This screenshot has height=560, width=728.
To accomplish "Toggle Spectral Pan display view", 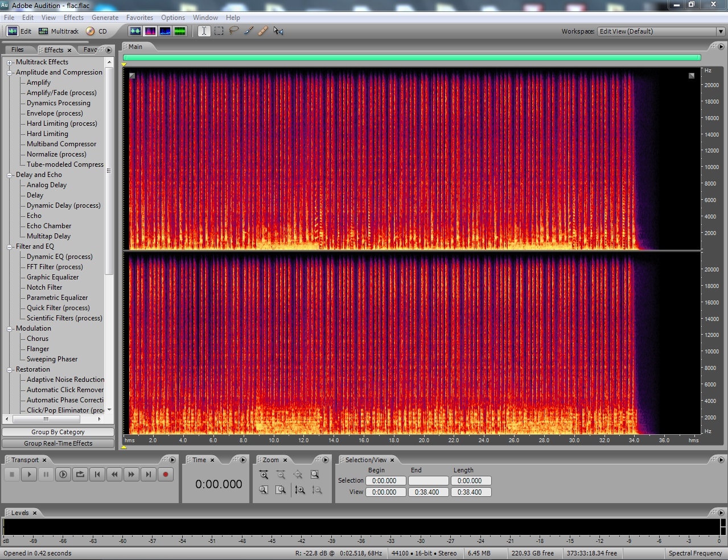I will pyautogui.click(x=165, y=31).
